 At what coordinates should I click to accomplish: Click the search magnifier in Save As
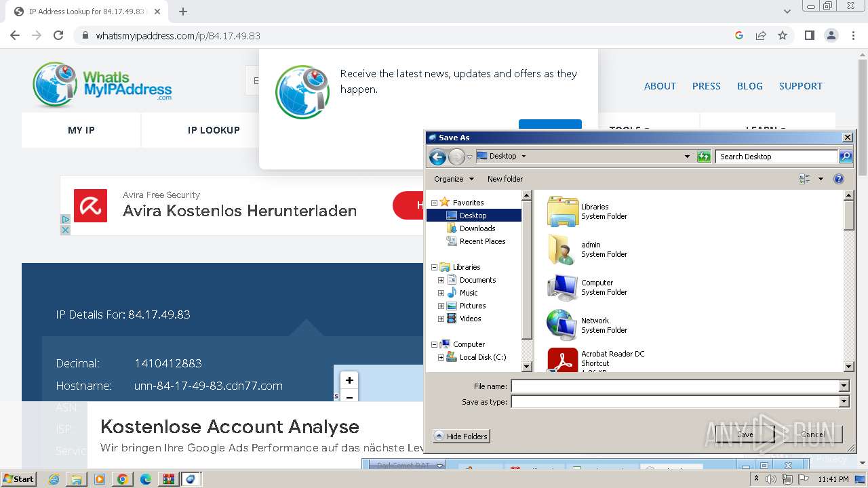tap(845, 157)
